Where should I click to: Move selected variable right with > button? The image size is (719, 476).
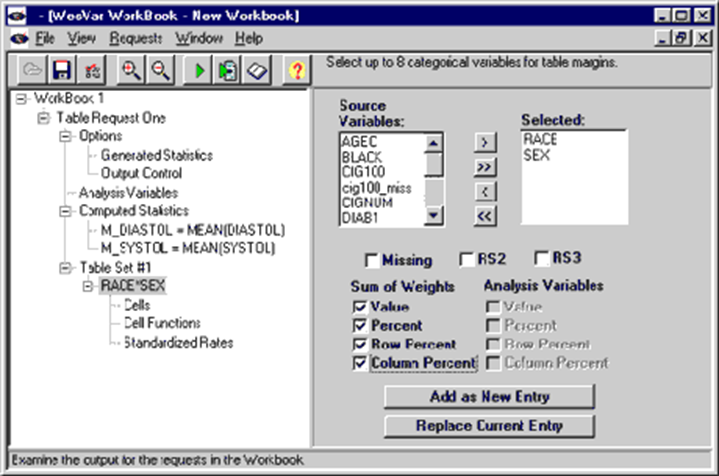click(485, 142)
